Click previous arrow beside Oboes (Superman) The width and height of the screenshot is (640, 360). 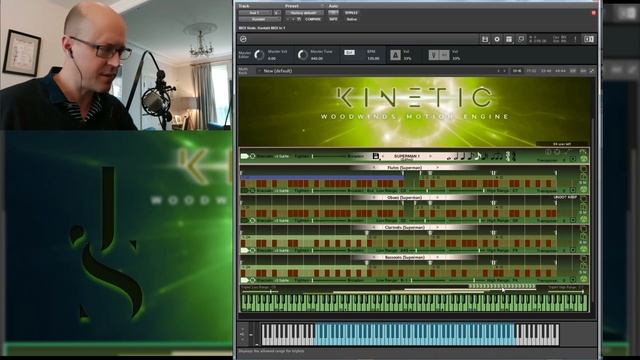coord(374,198)
